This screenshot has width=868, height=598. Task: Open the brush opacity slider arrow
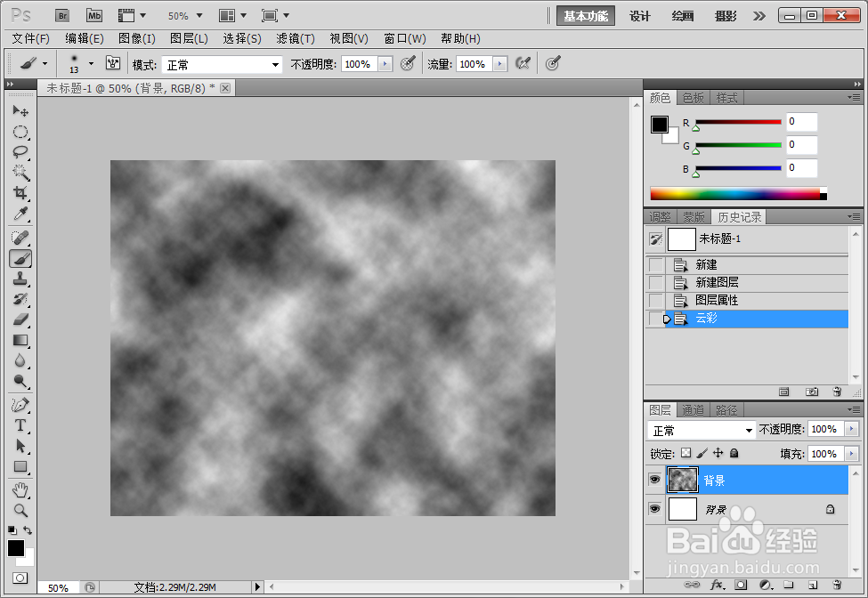(x=385, y=64)
